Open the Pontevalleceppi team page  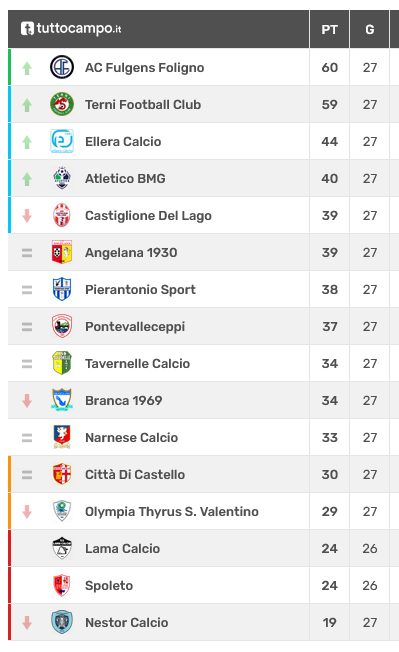[135, 327]
